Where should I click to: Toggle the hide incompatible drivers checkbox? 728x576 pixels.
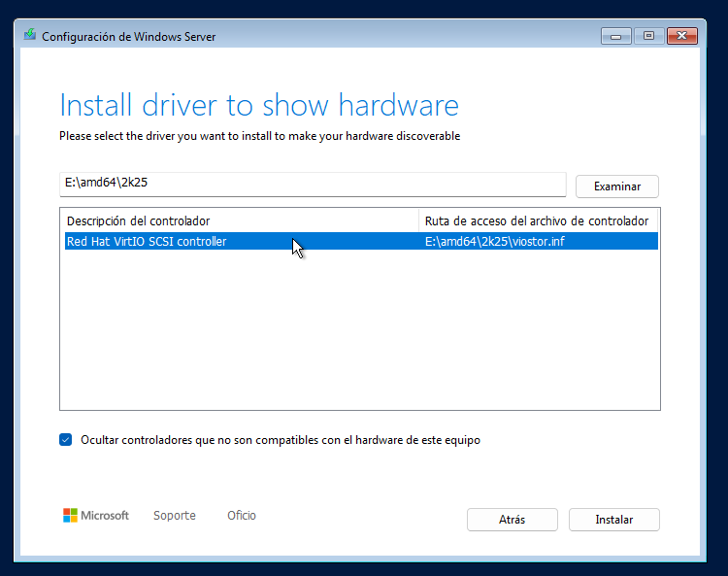66,440
